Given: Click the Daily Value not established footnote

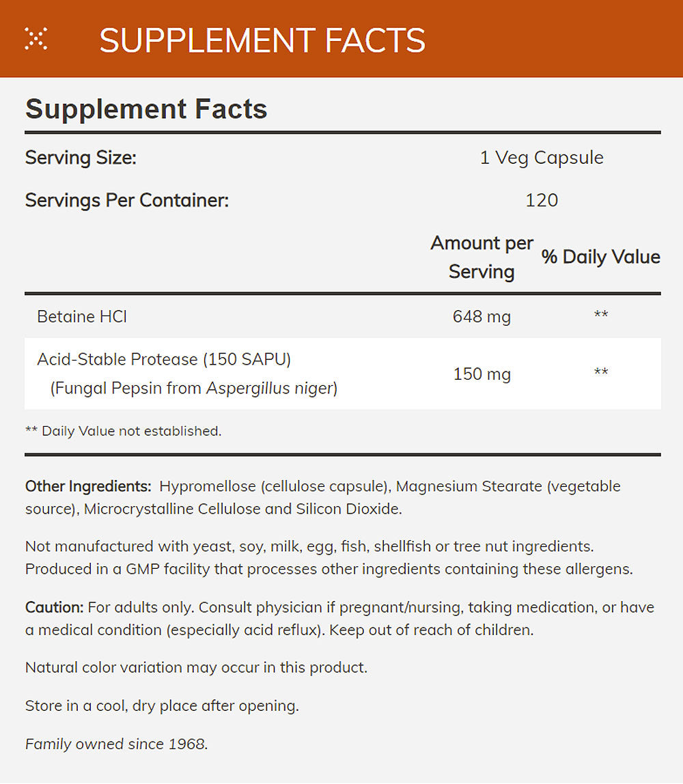Looking at the screenshot, I should 124,431.
